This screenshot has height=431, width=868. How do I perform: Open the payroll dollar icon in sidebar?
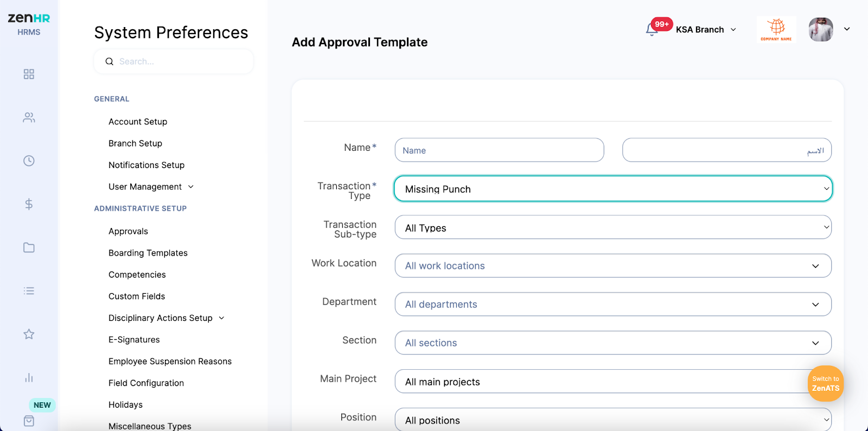pos(29,204)
